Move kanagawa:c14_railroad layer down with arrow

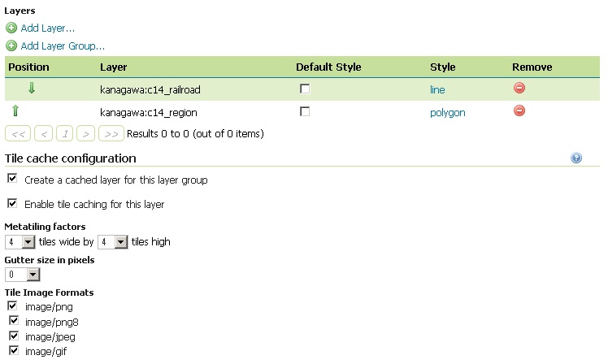tap(32, 89)
